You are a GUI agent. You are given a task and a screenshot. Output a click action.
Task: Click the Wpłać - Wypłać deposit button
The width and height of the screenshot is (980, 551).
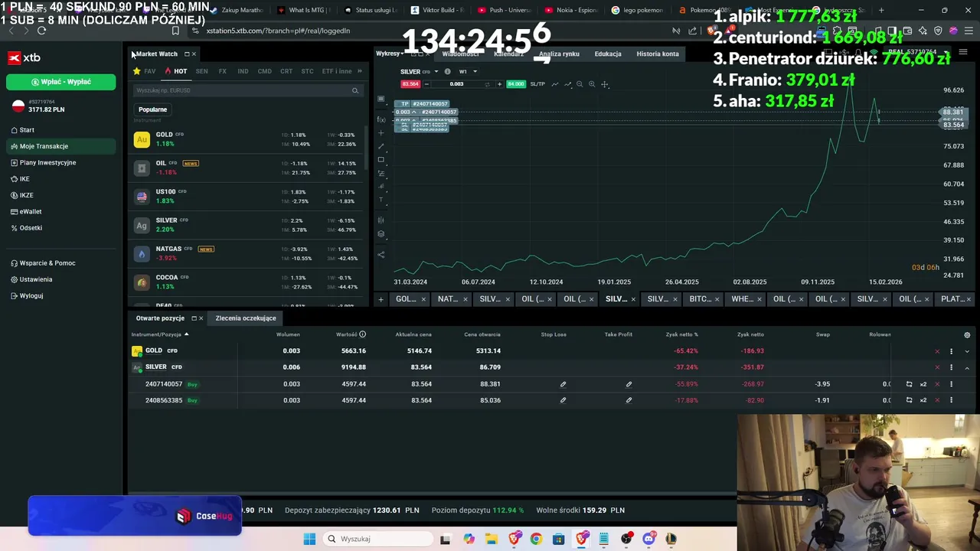pos(61,82)
